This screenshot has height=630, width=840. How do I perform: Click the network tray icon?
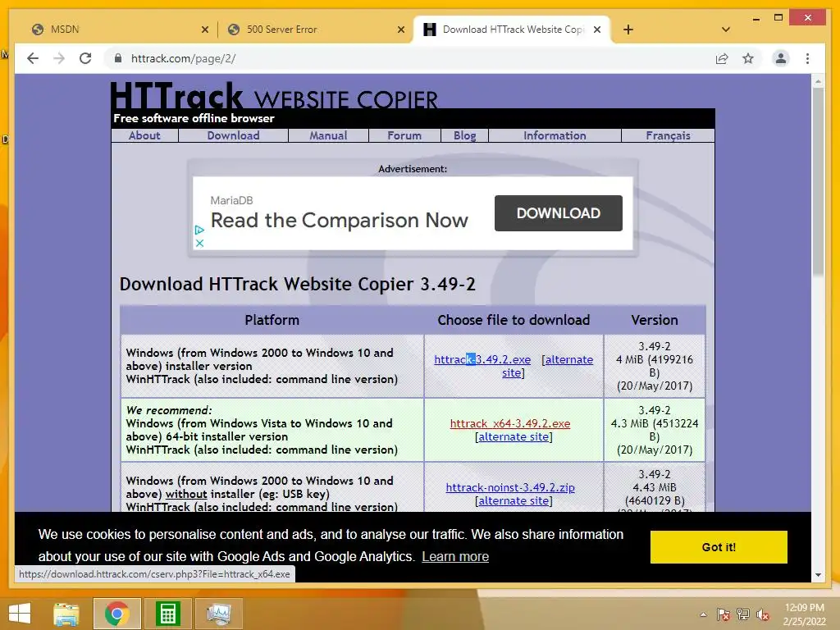point(743,614)
